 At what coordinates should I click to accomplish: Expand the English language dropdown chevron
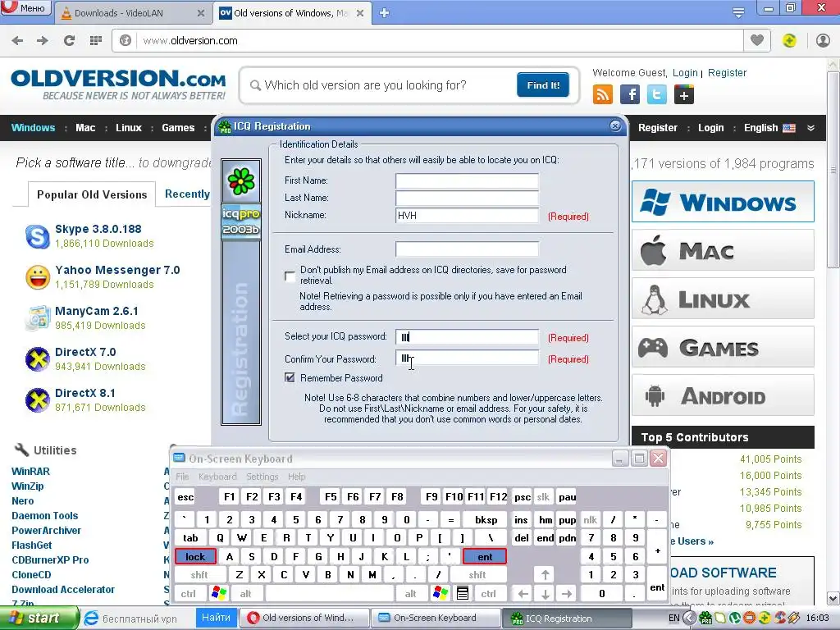pos(810,128)
